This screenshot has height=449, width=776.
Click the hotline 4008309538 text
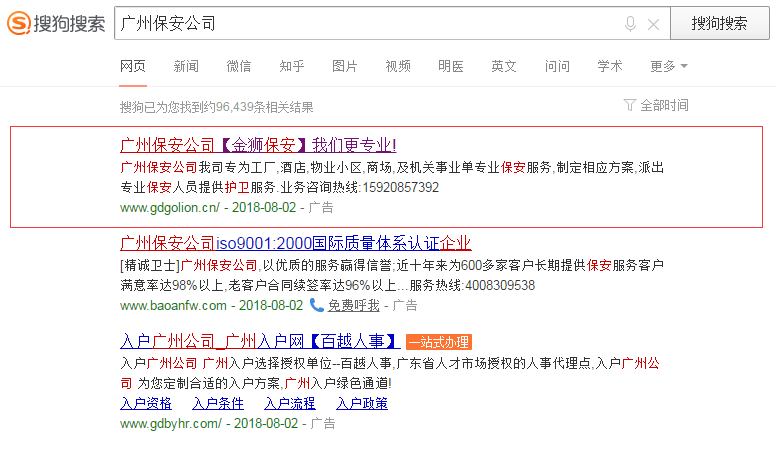click(x=500, y=286)
